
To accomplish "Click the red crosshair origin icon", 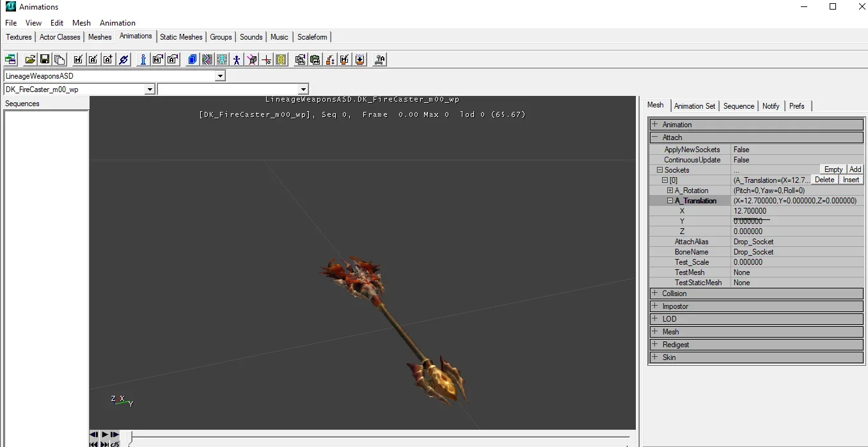I will [267, 59].
